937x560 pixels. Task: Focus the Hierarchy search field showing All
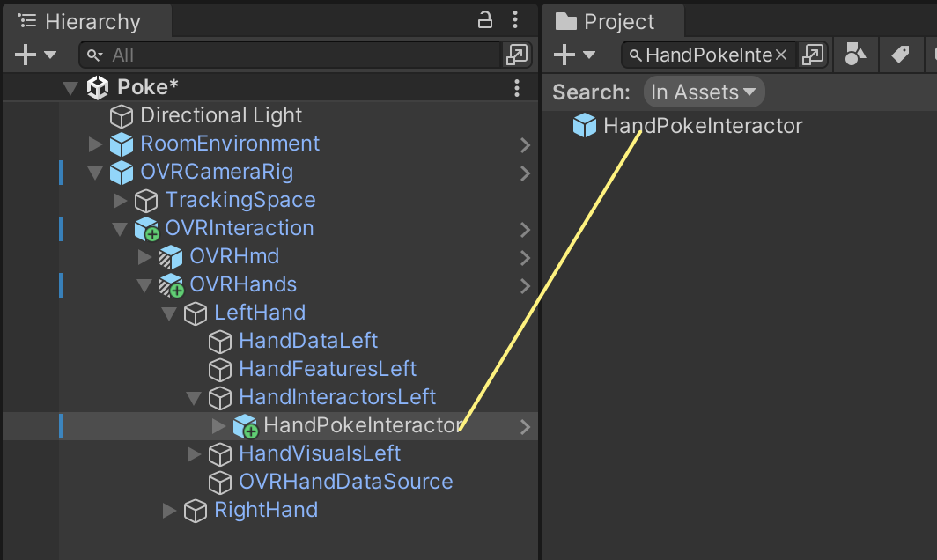(x=290, y=55)
